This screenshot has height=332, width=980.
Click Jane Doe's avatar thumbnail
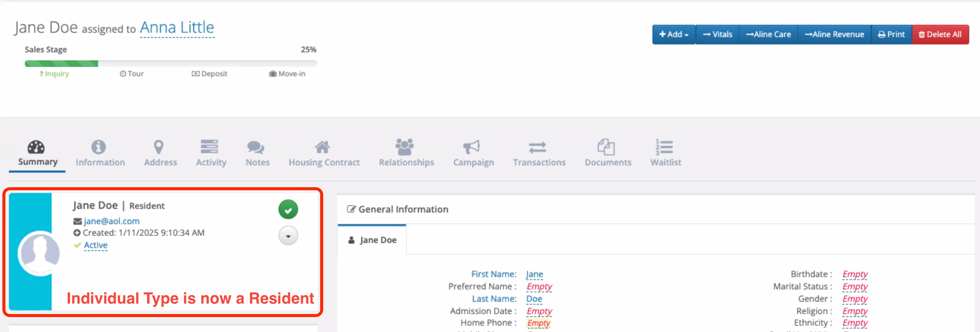coord(40,253)
